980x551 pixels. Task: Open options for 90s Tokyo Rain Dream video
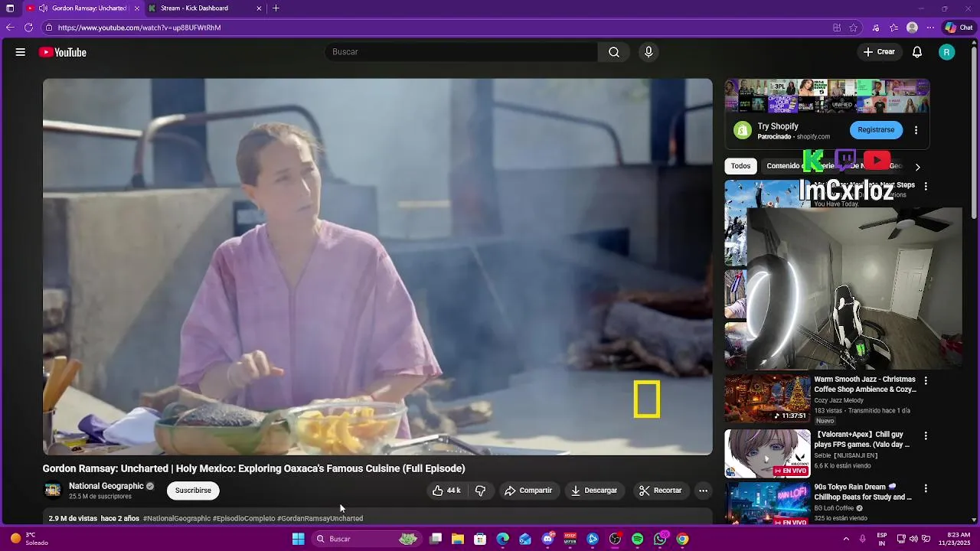pyautogui.click(x=926, y=488)
